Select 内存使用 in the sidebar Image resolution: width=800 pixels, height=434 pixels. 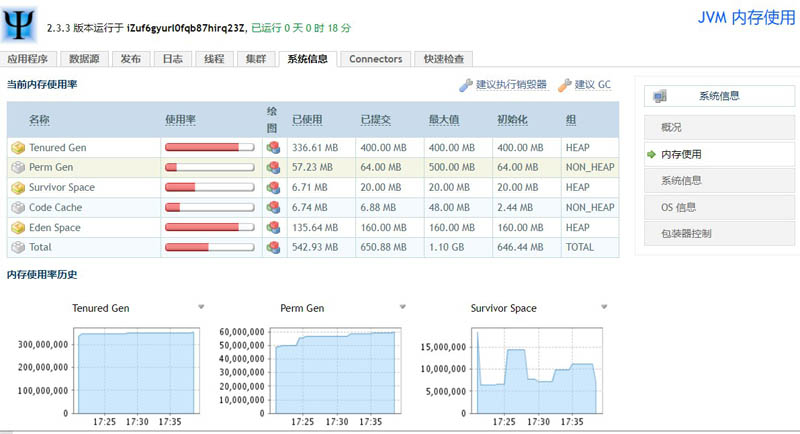719,154
